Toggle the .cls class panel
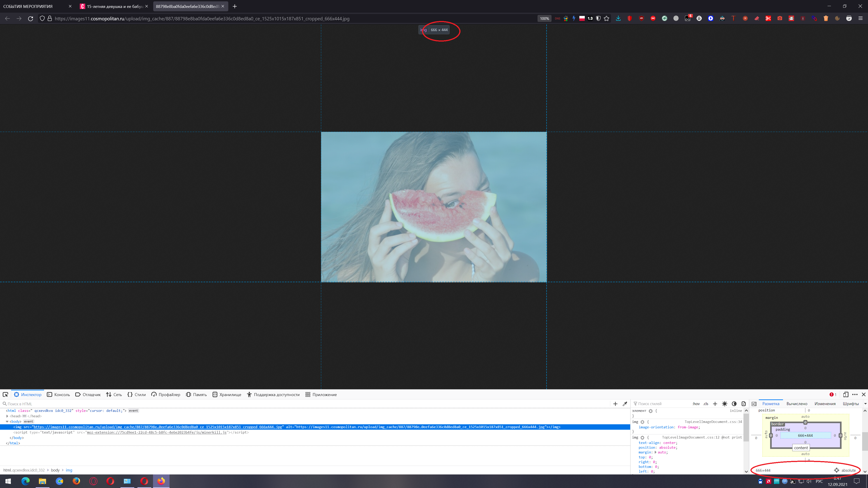Screen dimensions: 868x488 (x=705, y=404)
